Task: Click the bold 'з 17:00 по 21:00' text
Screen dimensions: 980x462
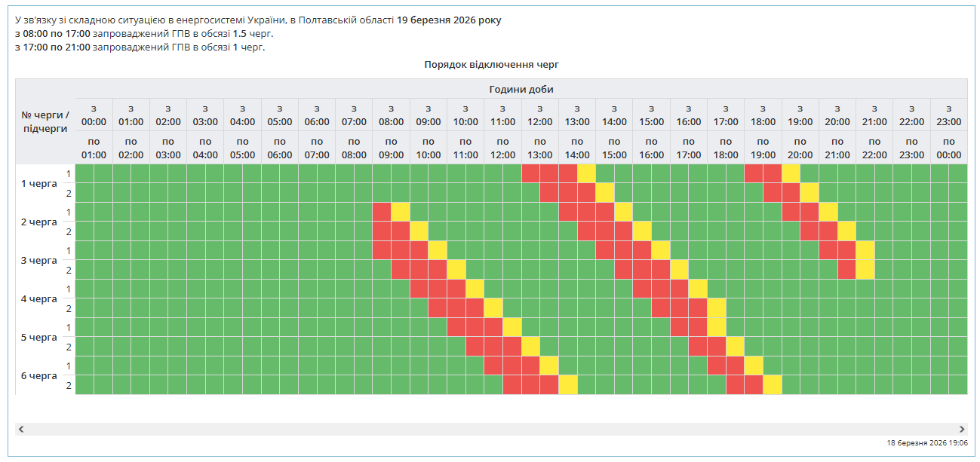Action: pos(52,47)
